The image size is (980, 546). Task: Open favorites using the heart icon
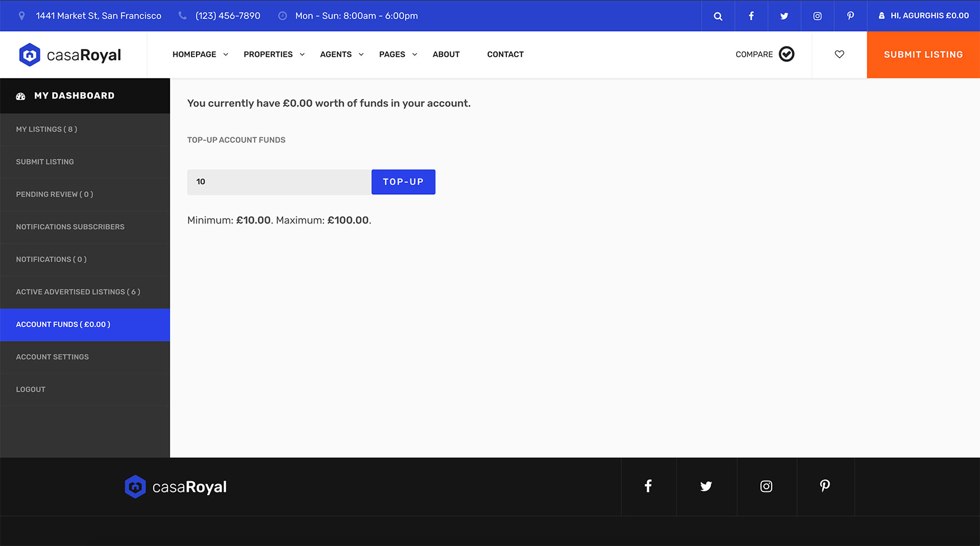click(839, 55)
